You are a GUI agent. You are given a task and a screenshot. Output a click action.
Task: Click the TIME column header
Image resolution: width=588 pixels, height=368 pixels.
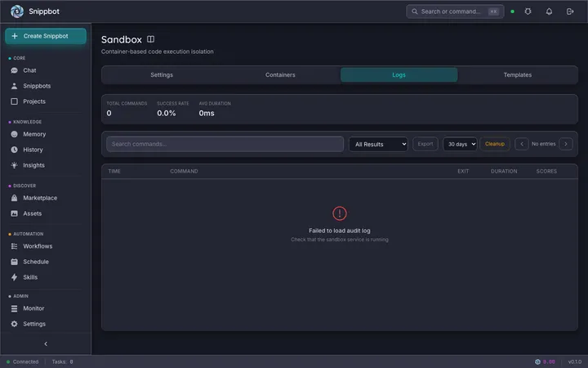tap(114, 171)
